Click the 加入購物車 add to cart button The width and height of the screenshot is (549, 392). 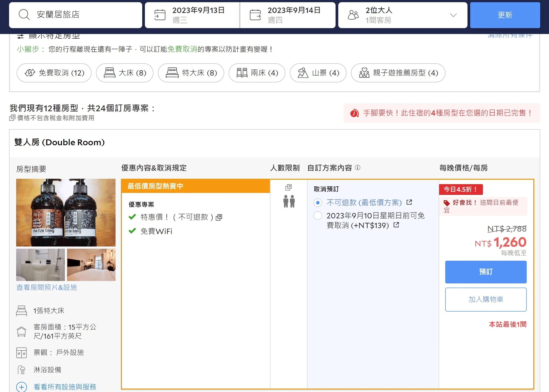[x=486, y=300]
